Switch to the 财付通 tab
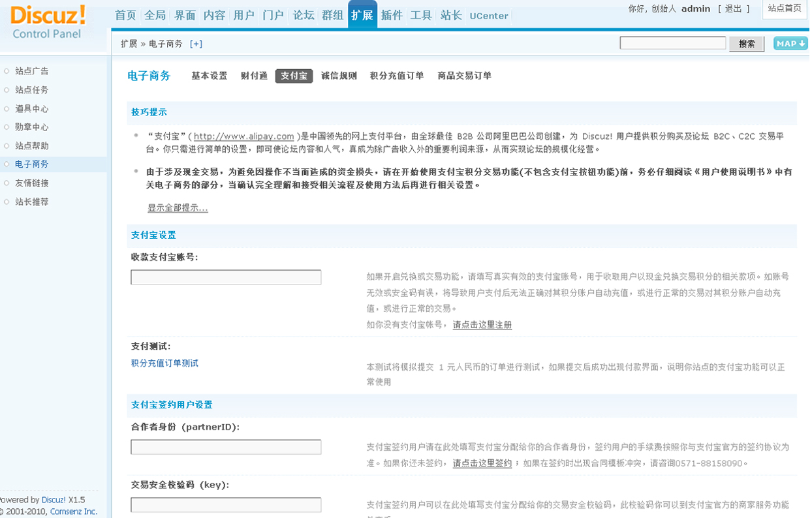812x520 pixels. pos(254,76)
